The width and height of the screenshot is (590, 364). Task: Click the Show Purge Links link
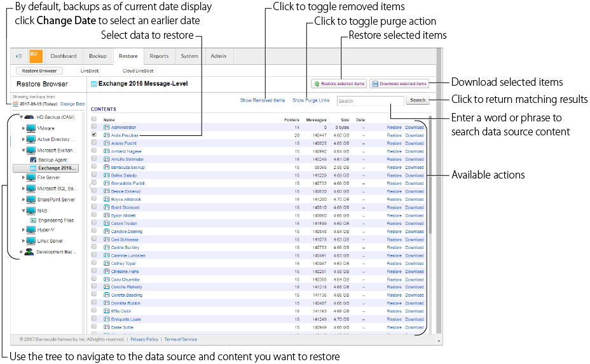tap(311, 100)
